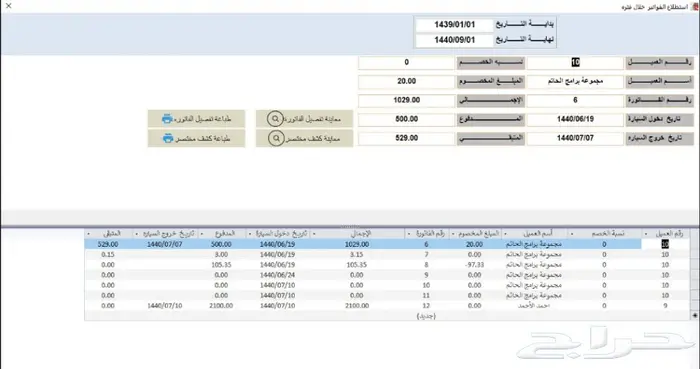Image resolution: width=700 pixels, height=369 pixels.
Task: Click the application icon in the title bar
Action: (x=694, y=7)
